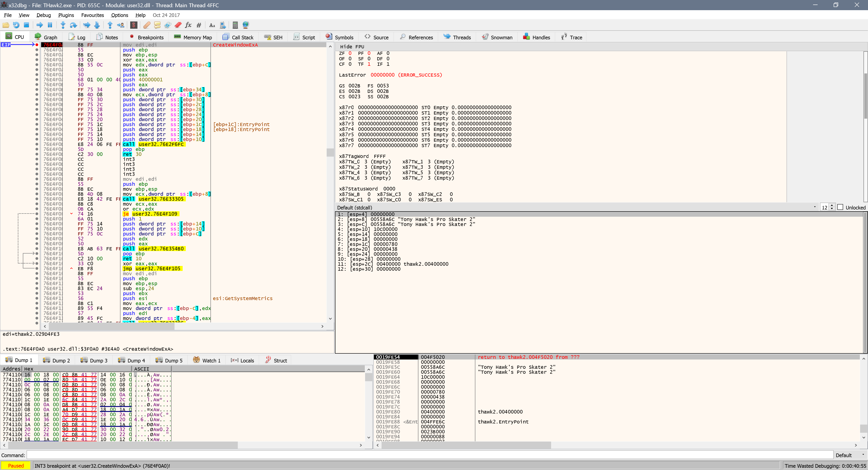This screenshot has width=868, height=470.
Task: Open the Plugins menu
Action: point(66,15)
